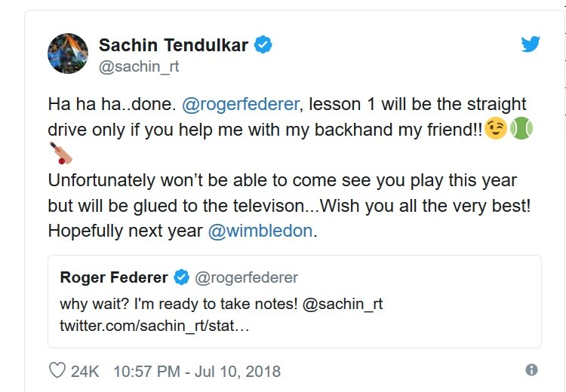566x392 pixels.
Task: Click the Twitter bird logo
Action: tap(531, 44)
